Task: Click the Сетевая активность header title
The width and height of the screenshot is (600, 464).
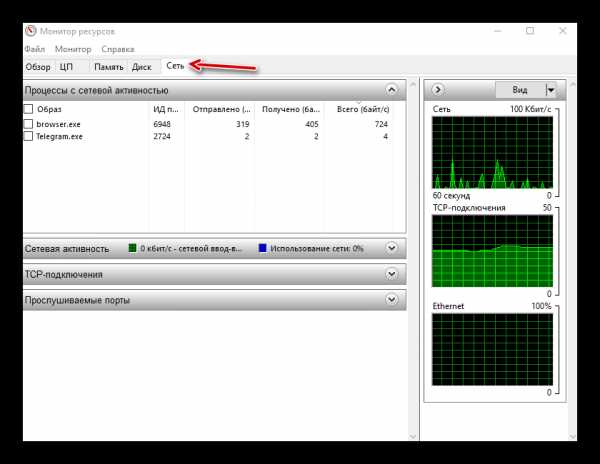Action: point(67,249)
